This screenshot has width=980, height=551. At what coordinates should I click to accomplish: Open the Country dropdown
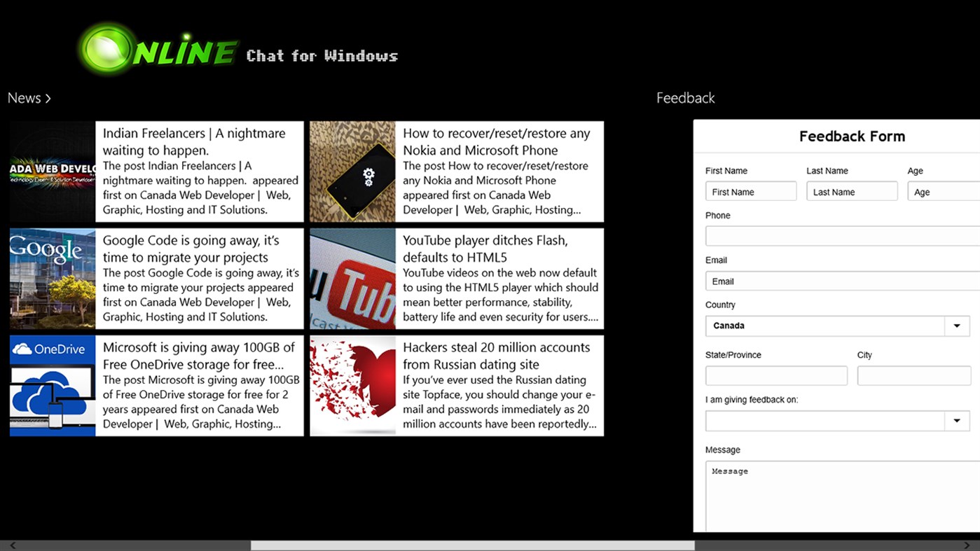[957, 326]
